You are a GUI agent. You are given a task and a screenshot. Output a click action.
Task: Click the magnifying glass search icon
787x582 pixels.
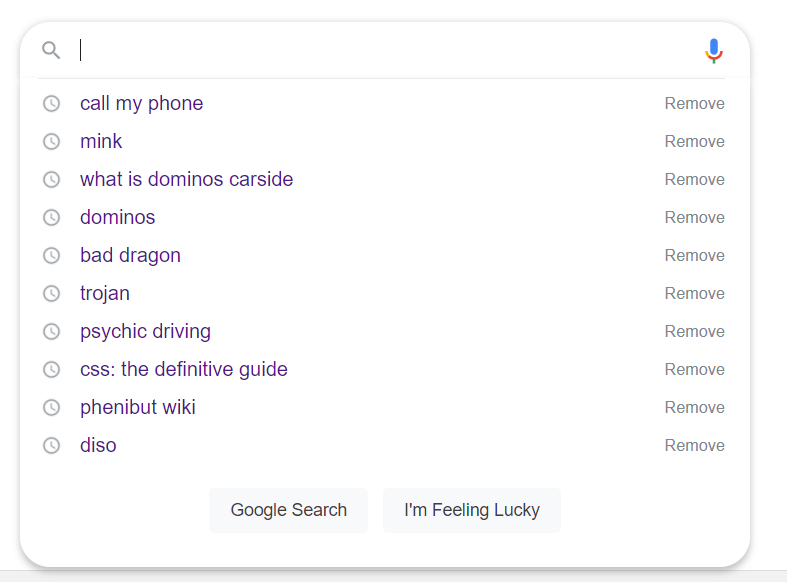pyautogui.click(x=51, y=50)
